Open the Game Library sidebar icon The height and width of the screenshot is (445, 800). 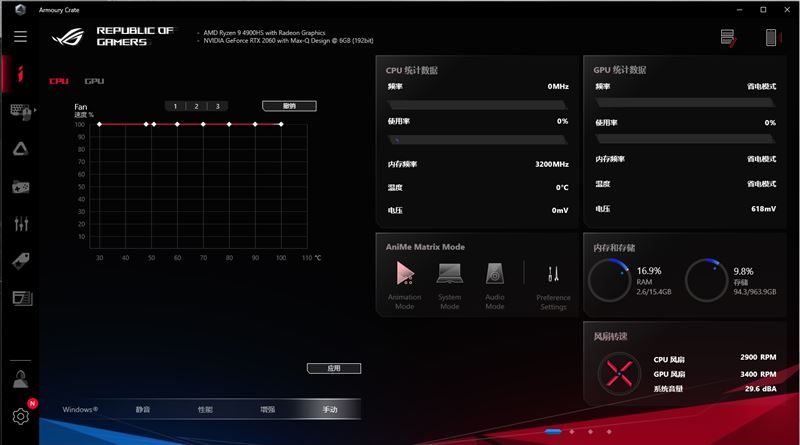click(x=21, y=187)
